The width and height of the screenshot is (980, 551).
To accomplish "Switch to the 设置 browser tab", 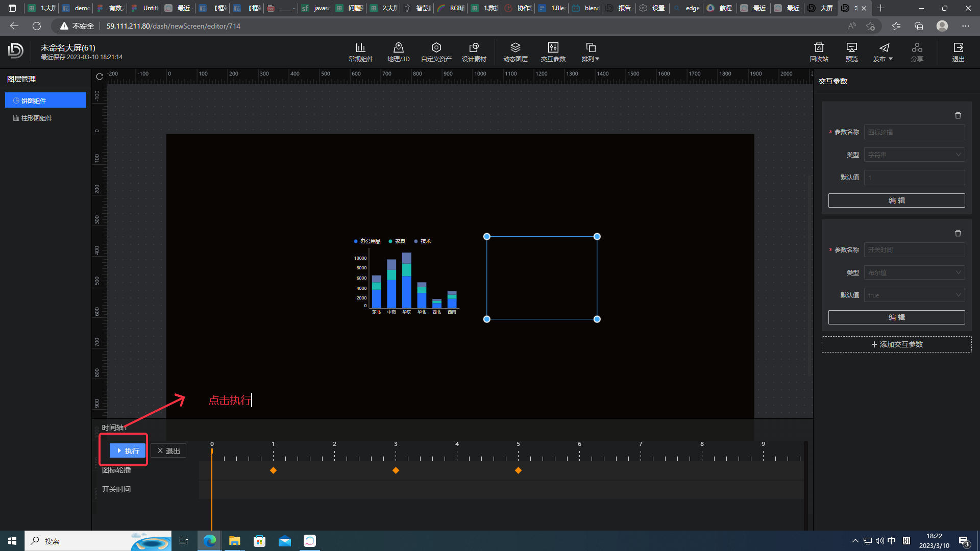I will [653, 8].
